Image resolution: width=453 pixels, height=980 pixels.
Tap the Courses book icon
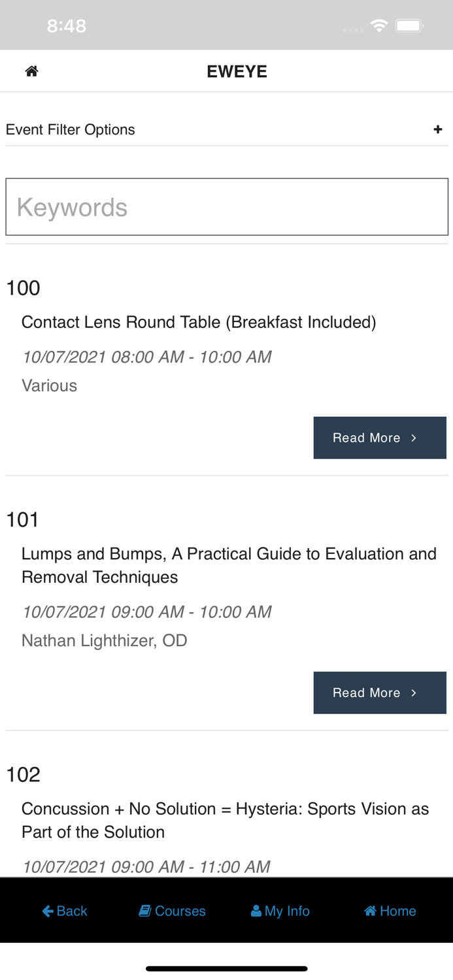(x=144, y=911)
